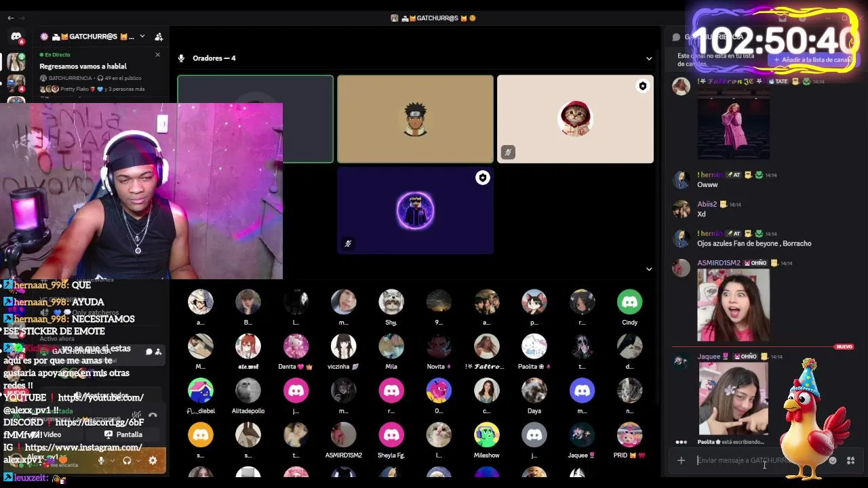Select the purple glowing avatar speaker tile
868x488 pixels.
pos(415,210)
